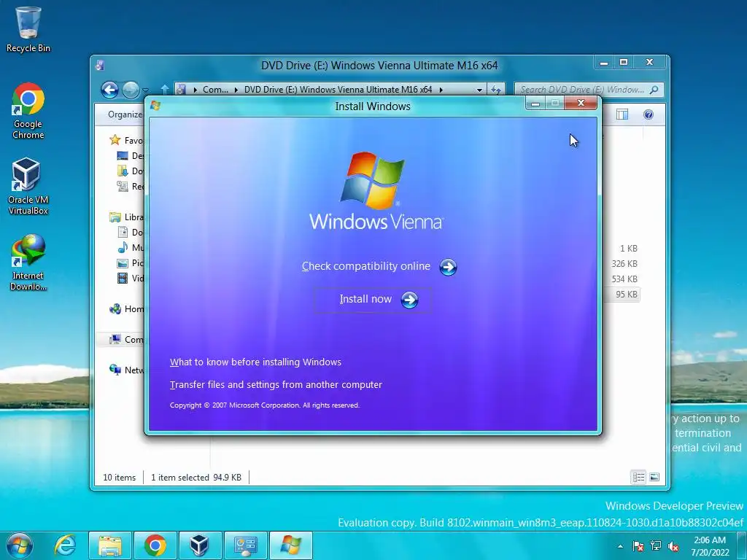Click the Explorer Back navigation button
This screenshot has height=560, width=747.
pos(109,90)
